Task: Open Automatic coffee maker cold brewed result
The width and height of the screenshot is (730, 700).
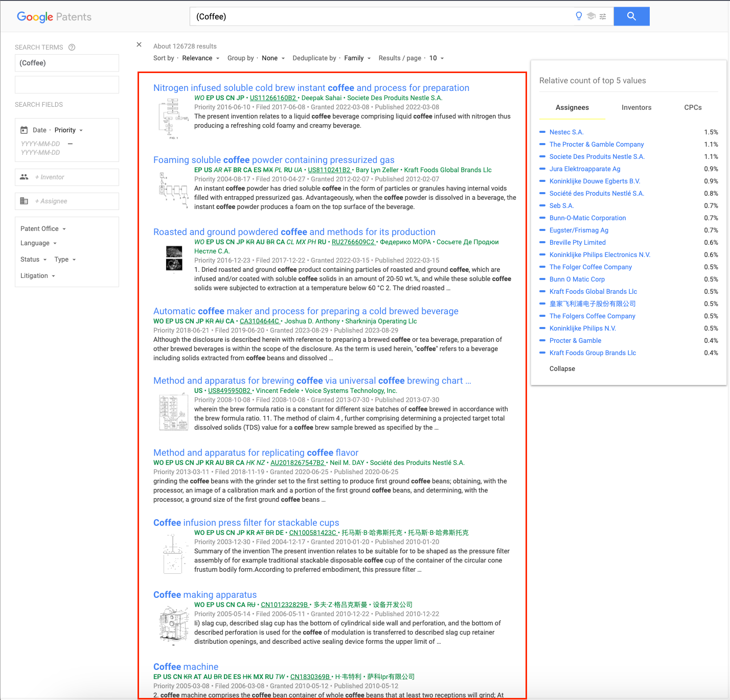Action: 306,311
